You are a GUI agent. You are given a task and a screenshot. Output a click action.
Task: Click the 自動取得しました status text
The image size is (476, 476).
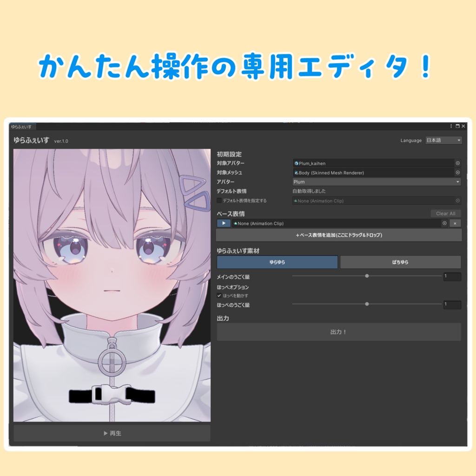point(309,191)
